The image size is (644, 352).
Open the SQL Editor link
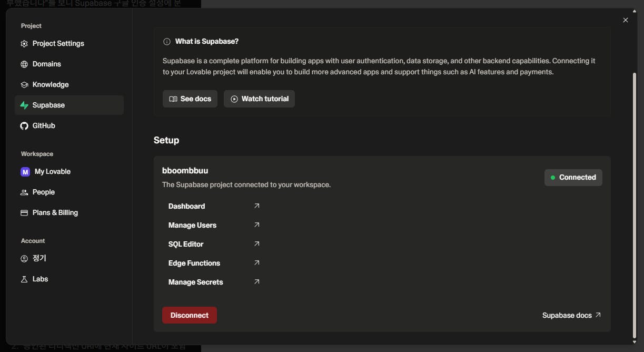coord(186,244)
